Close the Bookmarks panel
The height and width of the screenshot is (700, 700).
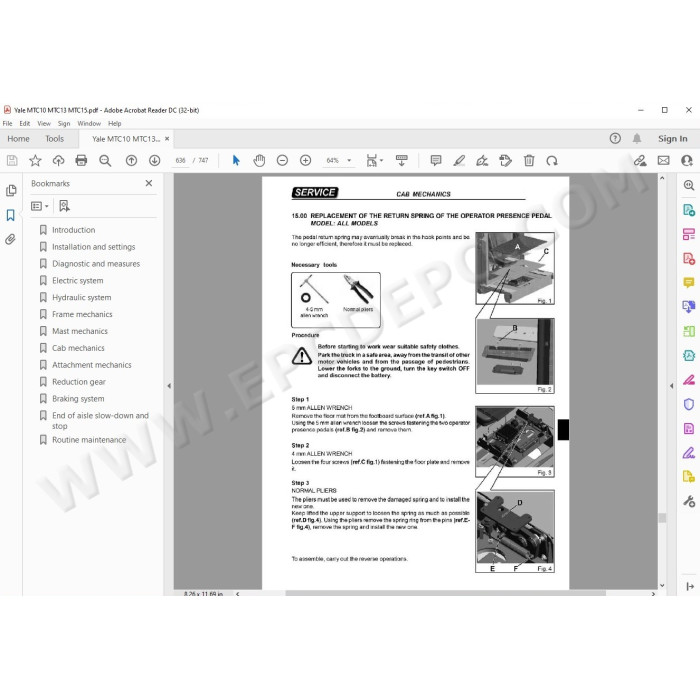[149, 183]
